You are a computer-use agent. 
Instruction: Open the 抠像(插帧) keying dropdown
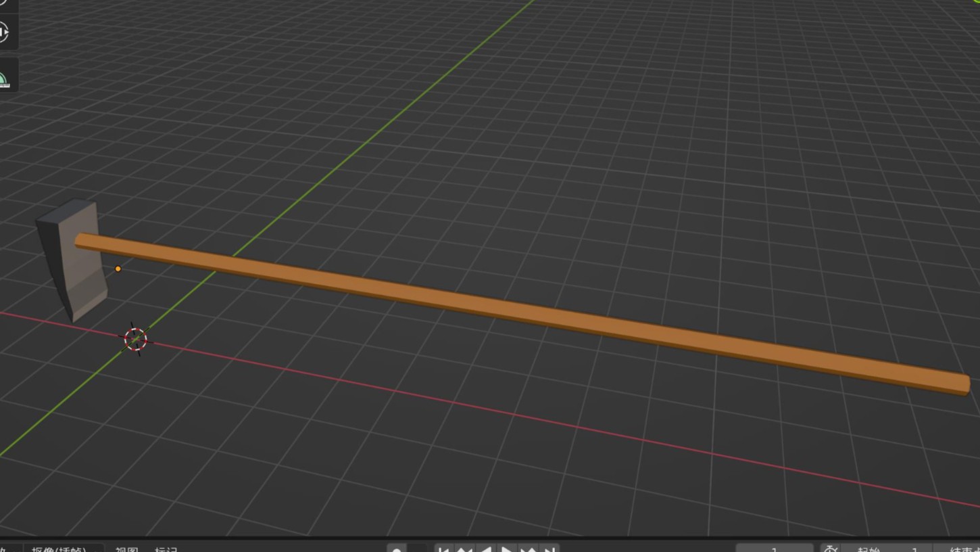coord(64,549)
